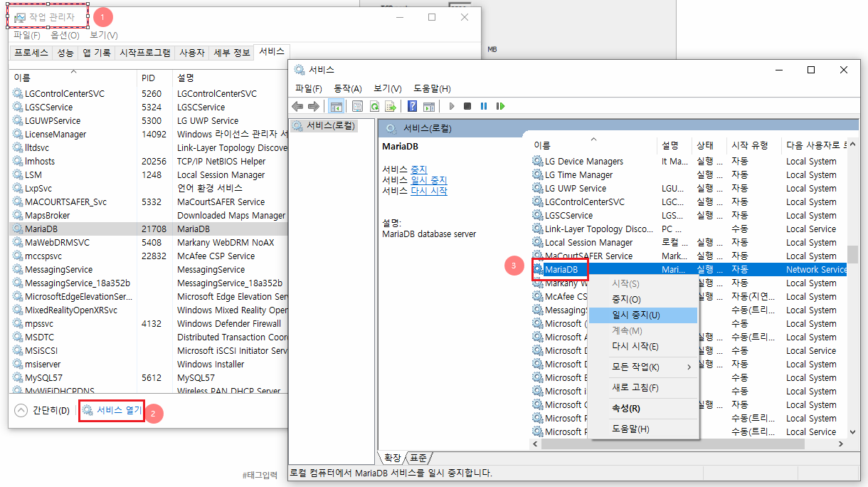This screenshot has height=487, width=868.
Task: Select the 서비스 tab in Task Manager
Action: pos(272,51)
